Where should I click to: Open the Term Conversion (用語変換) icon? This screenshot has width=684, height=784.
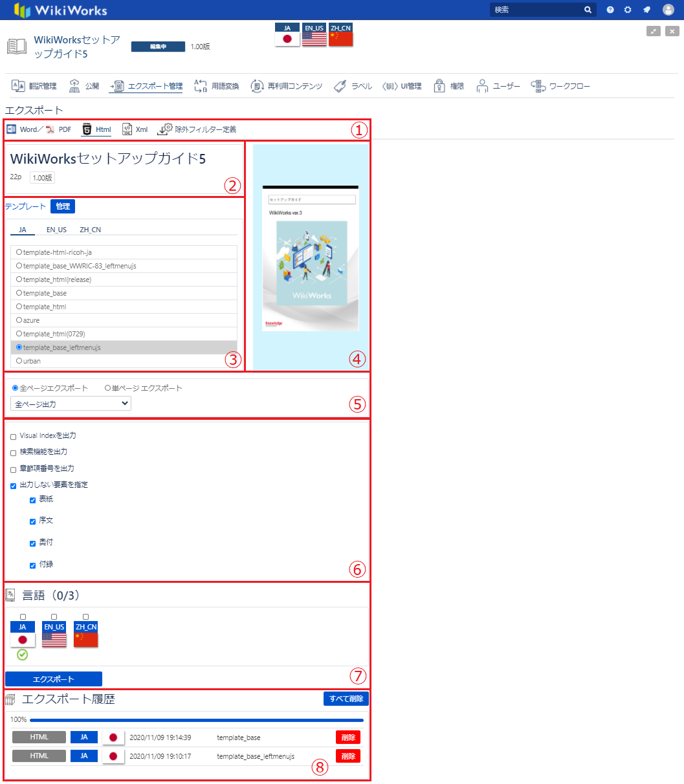pyautogui.click(x=201, y=86)
